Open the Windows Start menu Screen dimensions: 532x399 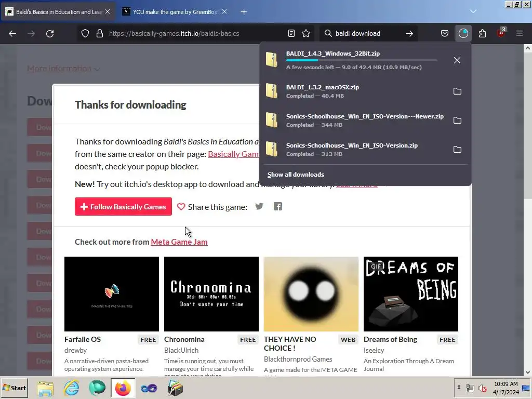click(x=14, y=388)
